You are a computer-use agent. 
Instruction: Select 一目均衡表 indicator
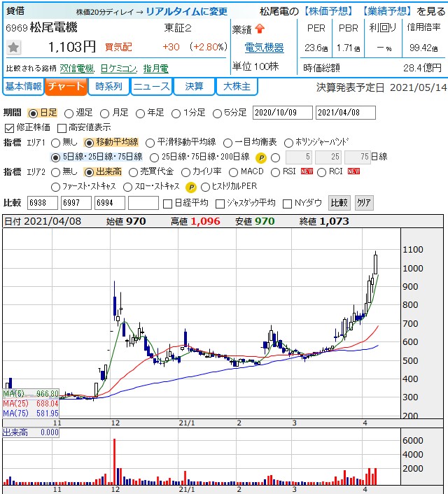pyautogui.click(x=227, y=143)
